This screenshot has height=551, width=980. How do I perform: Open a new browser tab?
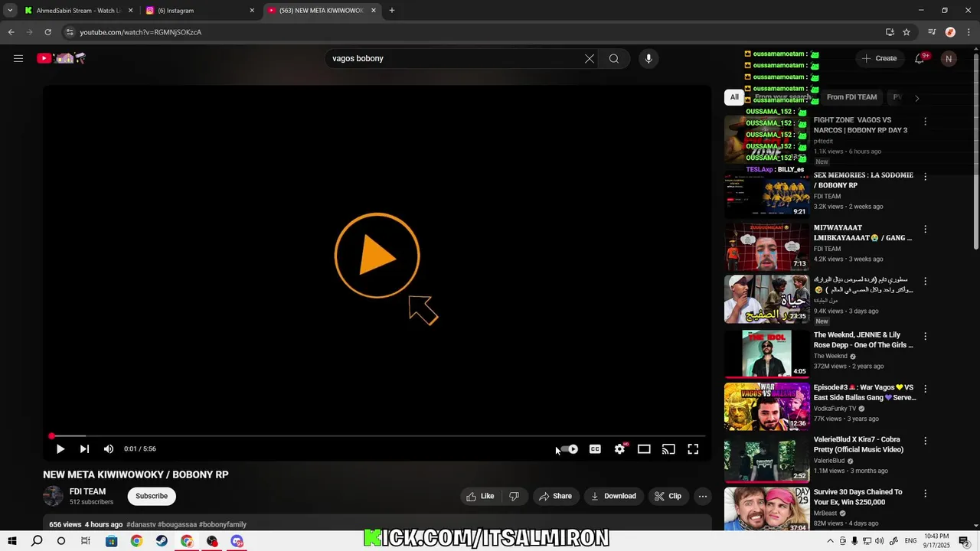[392, 11]
